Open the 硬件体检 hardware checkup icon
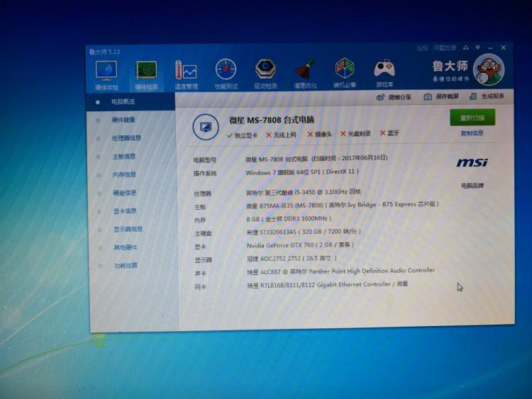This screenshot has width=532, height=399. coord(106,75)
